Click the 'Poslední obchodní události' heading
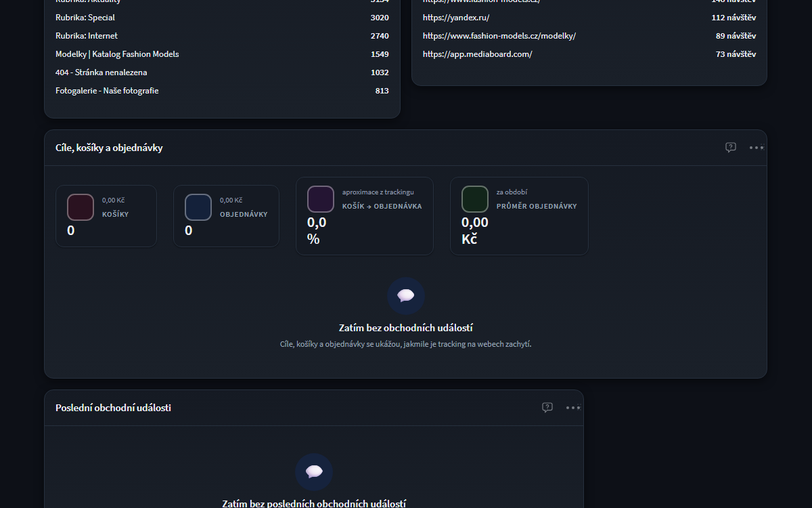The width and height of the screenshot is (812, 508). pyautogui.click(x=113, y=408)
